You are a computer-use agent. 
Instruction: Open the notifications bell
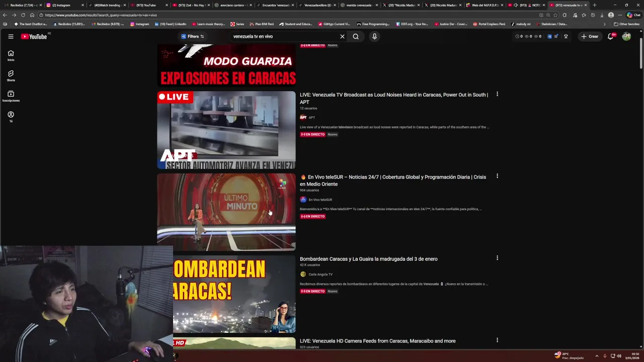611,36
